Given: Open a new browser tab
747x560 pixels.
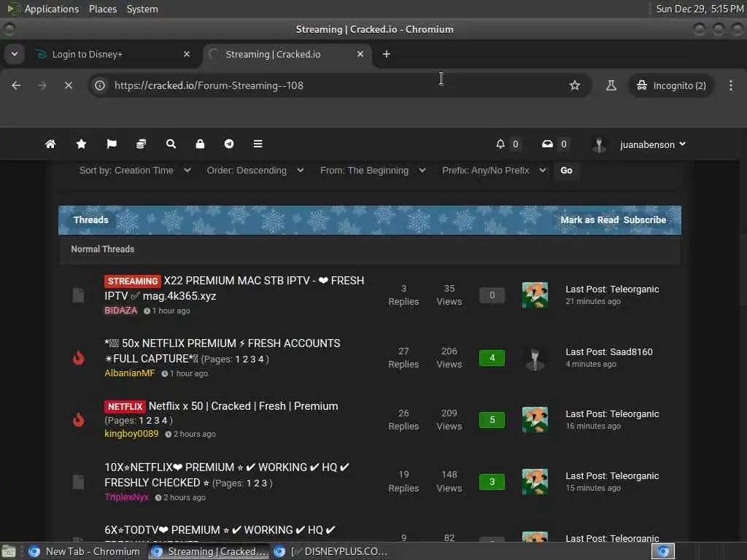Looking at the screenshot, I should (387, 54).
